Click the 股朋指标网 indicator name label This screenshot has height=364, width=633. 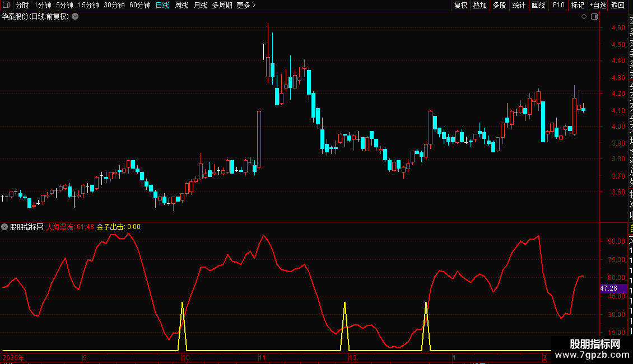click(27, 227)
